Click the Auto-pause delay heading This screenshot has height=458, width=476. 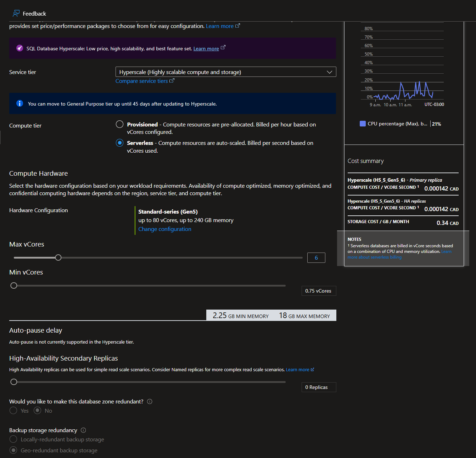click(35, 330)
